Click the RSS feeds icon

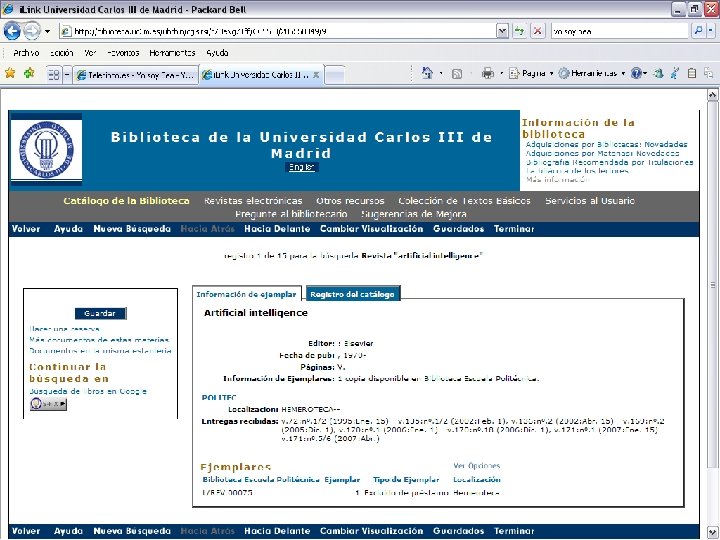tap(457, 73)
